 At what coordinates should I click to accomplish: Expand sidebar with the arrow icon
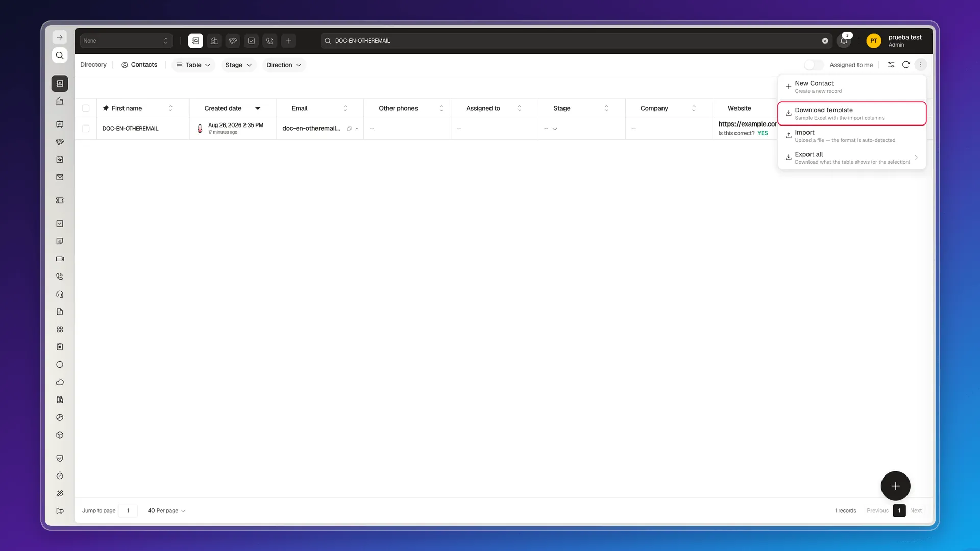coord(60,37)
